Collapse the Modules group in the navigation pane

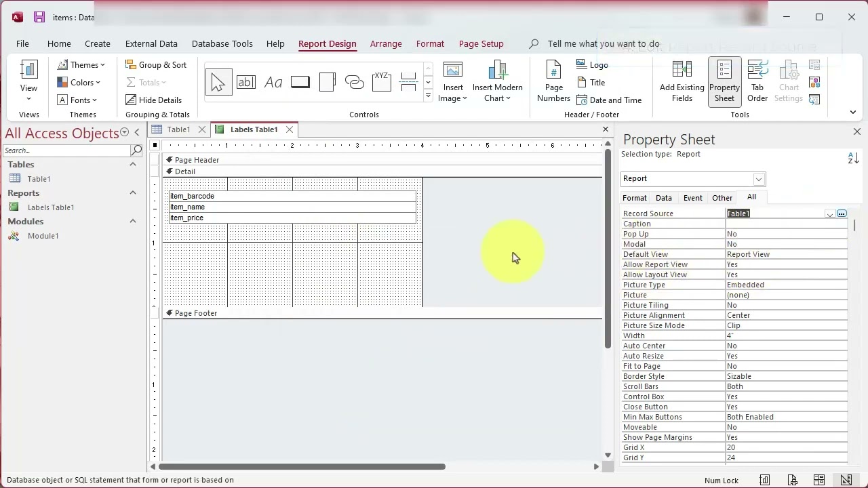[x=133, y=222]
